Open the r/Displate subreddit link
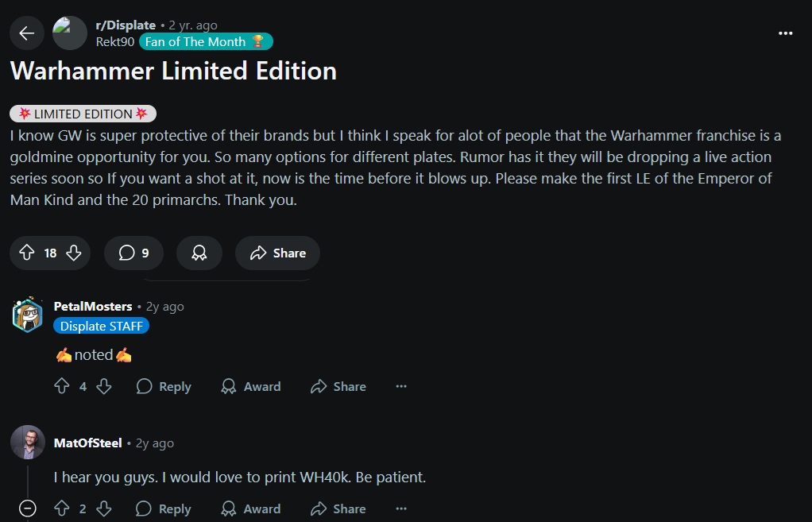Image resolution: width=812 pixels, height=522 pixels. (x=126, y=25)
